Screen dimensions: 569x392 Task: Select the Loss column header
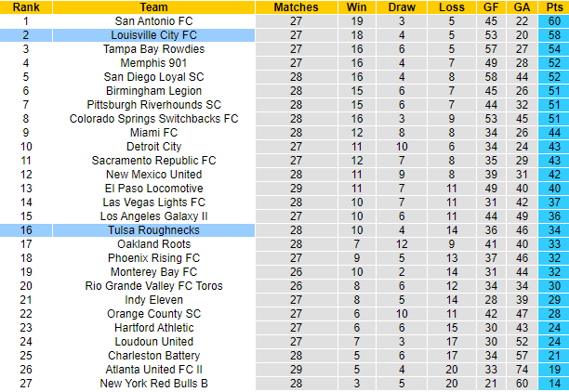(x=450, y=7)
